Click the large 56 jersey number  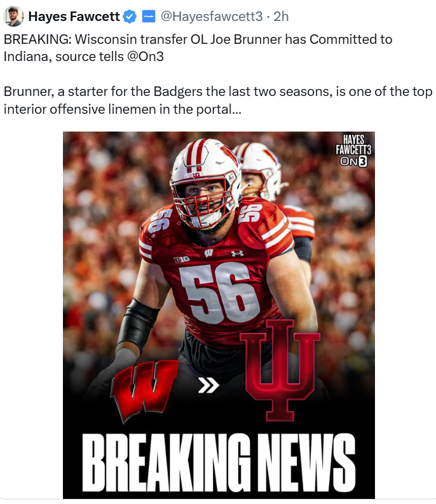click(220, 292)
